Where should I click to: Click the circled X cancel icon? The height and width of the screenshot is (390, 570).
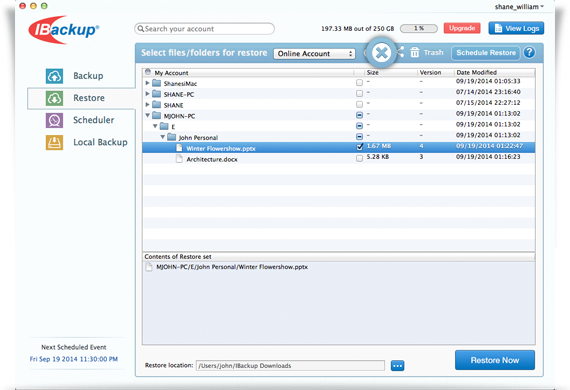pos(381,53)
